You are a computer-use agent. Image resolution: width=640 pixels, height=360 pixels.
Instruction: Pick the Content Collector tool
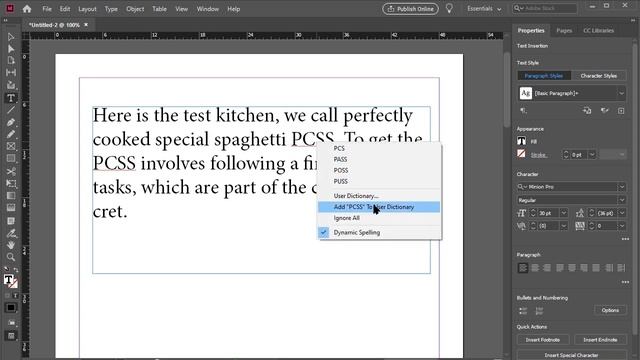11,85
